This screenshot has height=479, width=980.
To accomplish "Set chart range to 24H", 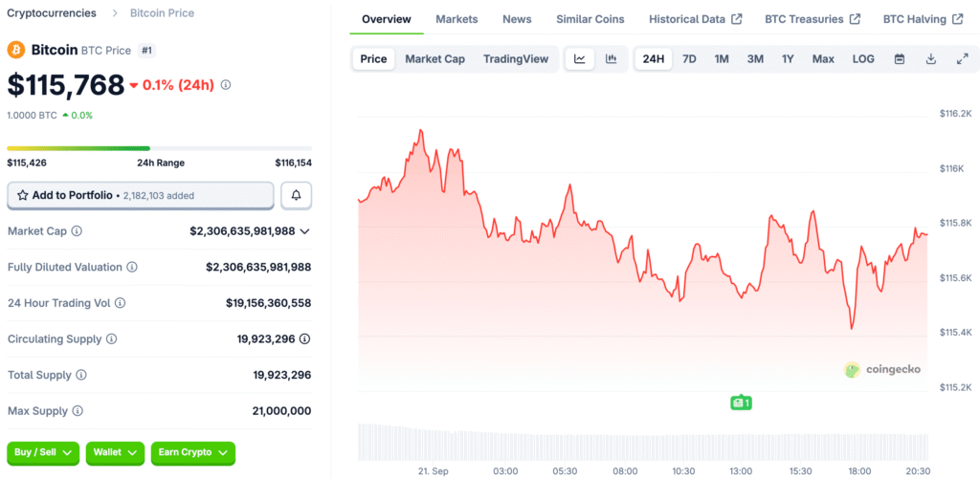I will [x=653, y=59].
